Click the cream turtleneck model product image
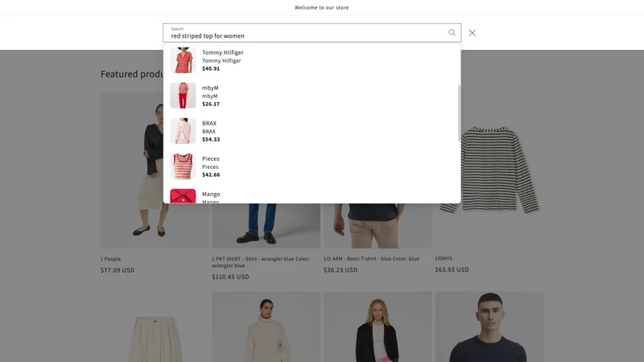The image size is (644, 362). [266, 327]
